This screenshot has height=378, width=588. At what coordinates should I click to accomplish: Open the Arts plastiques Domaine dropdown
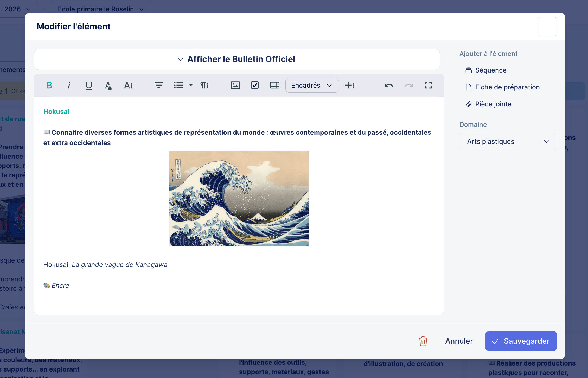pyautogui.click(x=507, y=141)
